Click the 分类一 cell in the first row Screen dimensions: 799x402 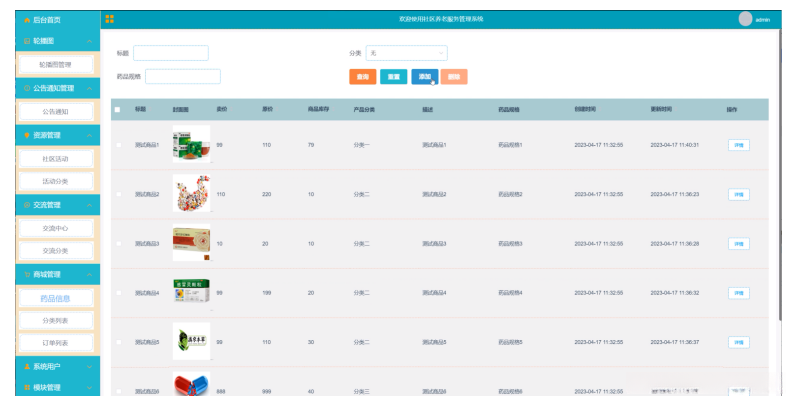click(362, 145)
